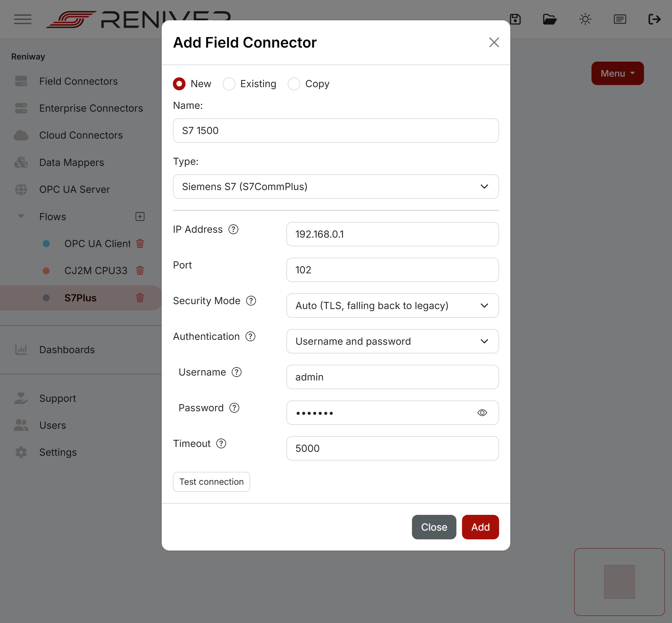Collapse the Flows tree section
This screenshot has height=623, width=672.
click(x=21, y=216)
